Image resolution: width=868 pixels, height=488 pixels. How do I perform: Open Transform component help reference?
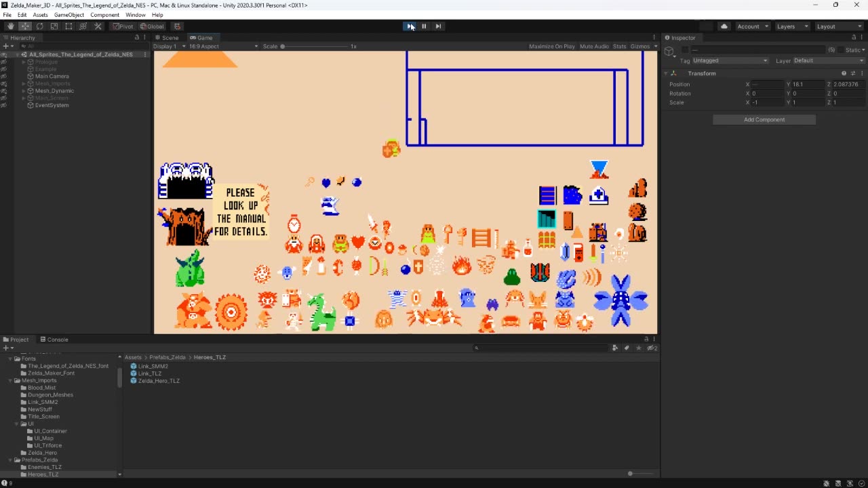[844, 73]
